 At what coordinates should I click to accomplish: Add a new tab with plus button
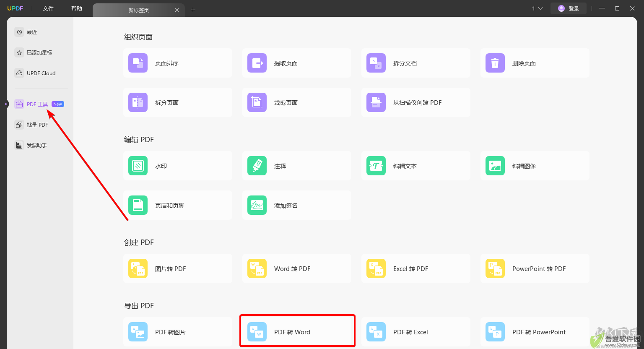tap(193, 10)
